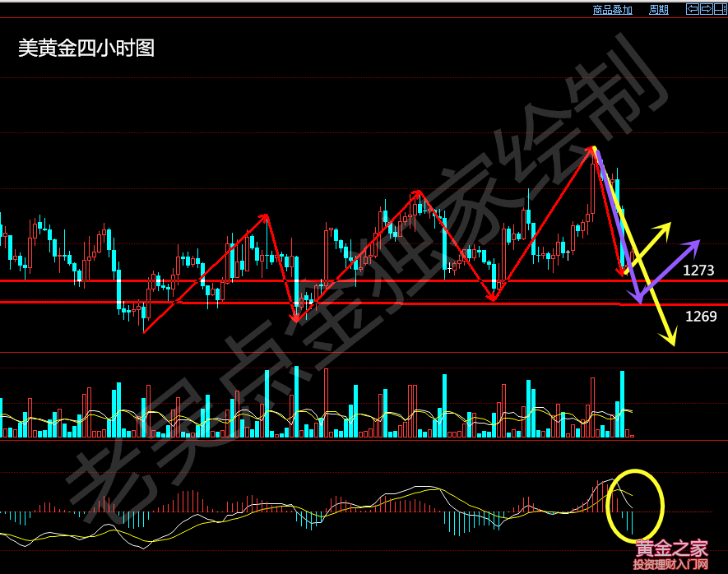This screenshot has width=728, height=574.
Task: Click the right arrow navigation icon
Action: pos(706,9)
